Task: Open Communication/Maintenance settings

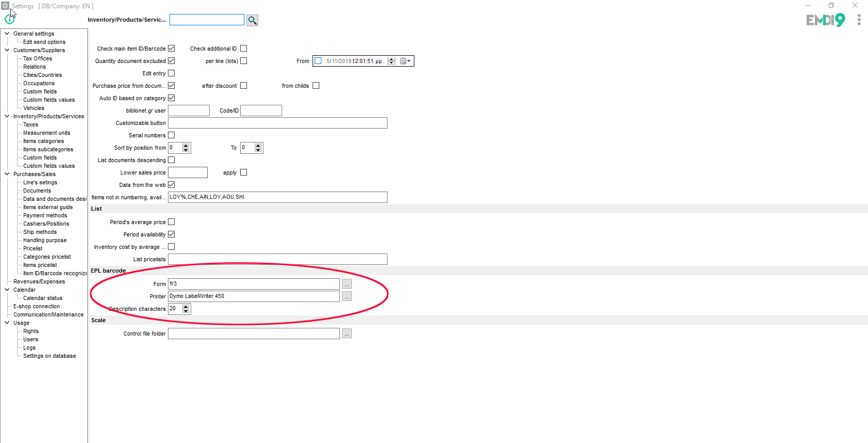Action: point(49,314)
